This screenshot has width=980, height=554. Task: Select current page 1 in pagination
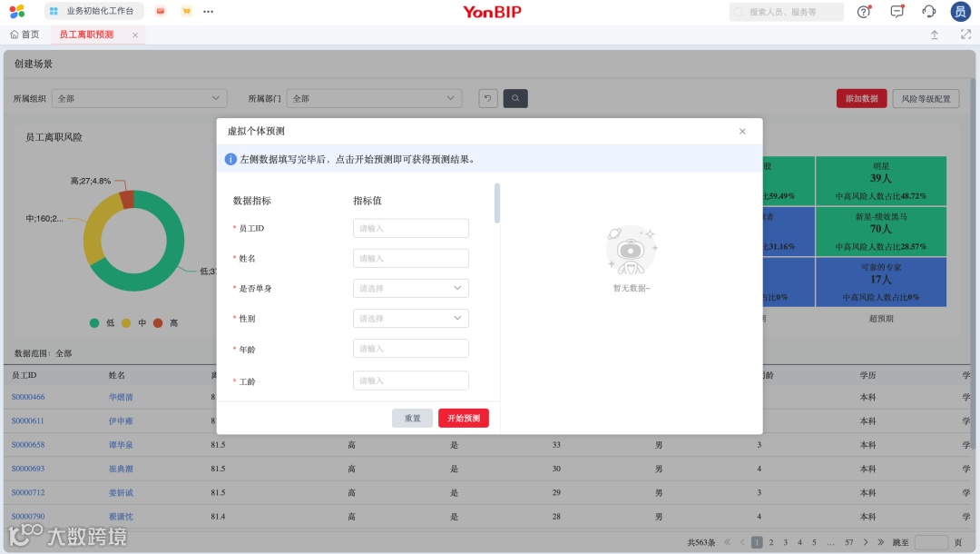[x=757, y=542]
